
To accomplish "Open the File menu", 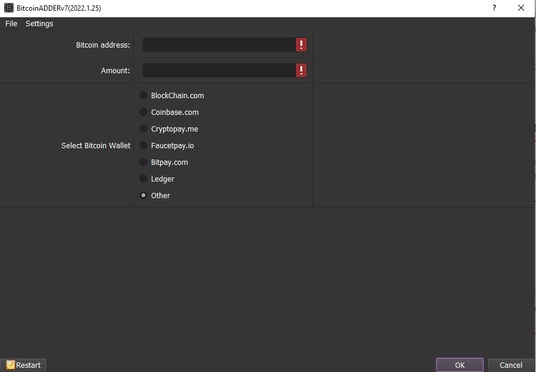I will pos(11,24).
